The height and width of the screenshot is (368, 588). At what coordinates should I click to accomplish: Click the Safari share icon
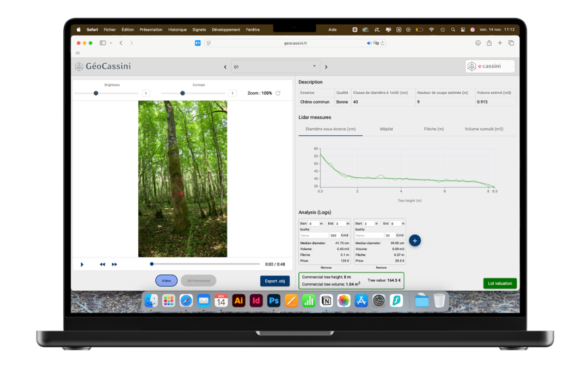click(489, 43)
